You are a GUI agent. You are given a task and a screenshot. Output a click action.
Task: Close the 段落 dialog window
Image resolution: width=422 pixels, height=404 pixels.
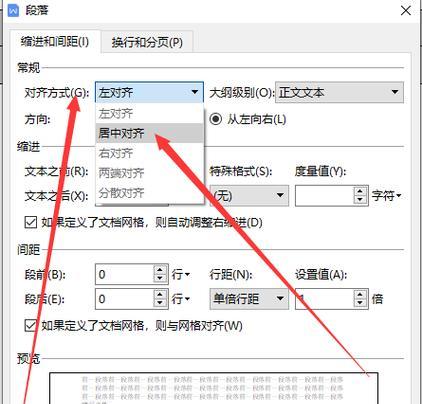tap(406, 11)
